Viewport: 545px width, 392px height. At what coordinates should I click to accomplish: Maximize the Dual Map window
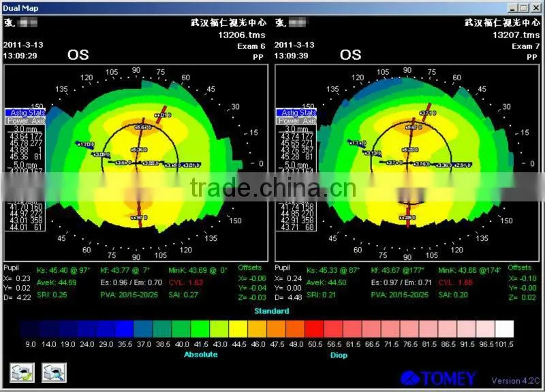pos(524,7)
